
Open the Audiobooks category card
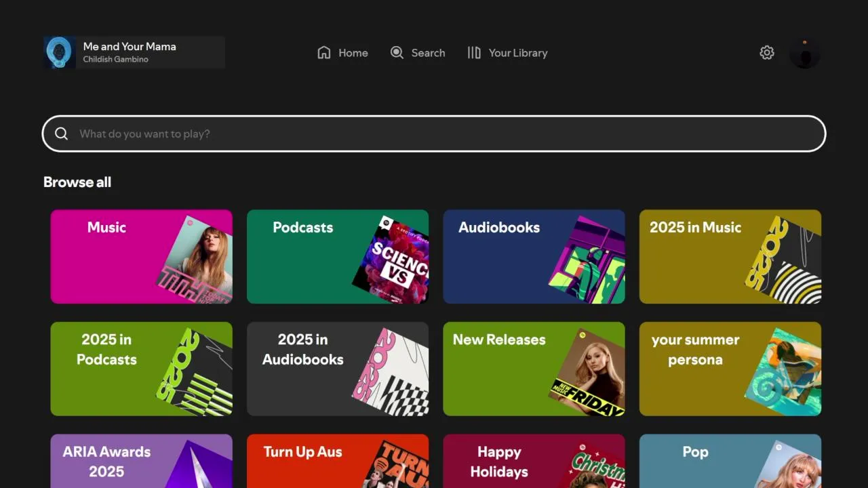[x=534, y=257]
